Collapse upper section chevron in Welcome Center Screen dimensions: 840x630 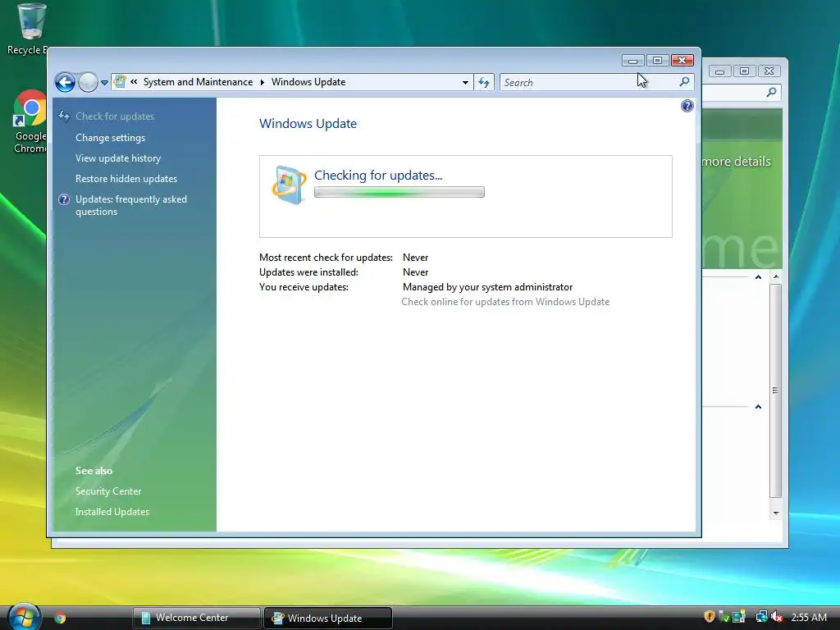click(x=758, y=277)
